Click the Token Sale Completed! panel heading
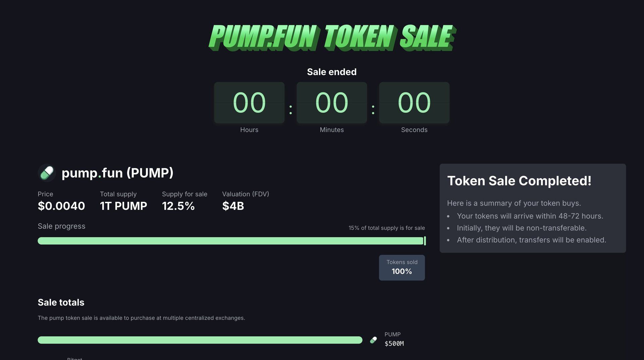This screenshot has height=360, width=644. pos(519,181)
